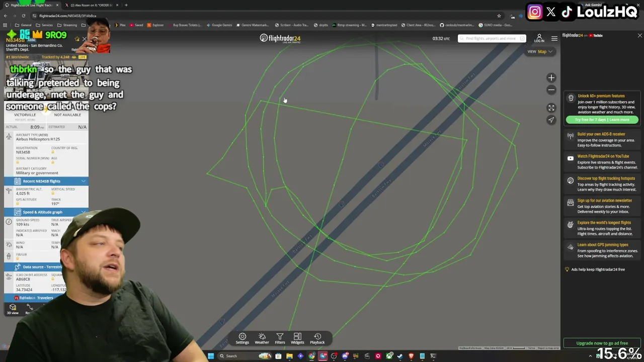Go to Flightradar24 logo home
Viewport: 644px width, 362px height.
(280, 38)
